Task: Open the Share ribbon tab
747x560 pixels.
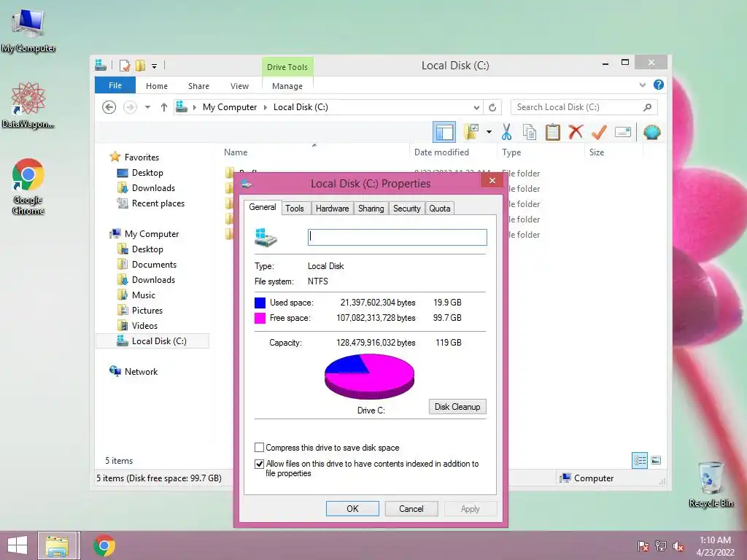Action: click(x=198, y=86)
